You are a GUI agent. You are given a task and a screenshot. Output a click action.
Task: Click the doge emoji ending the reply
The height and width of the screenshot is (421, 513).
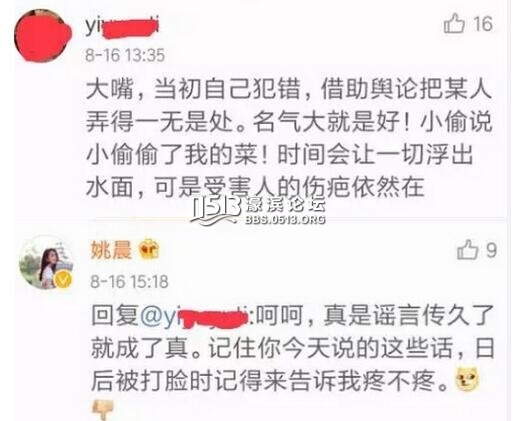pyautogui.click(x=467, y=380)
